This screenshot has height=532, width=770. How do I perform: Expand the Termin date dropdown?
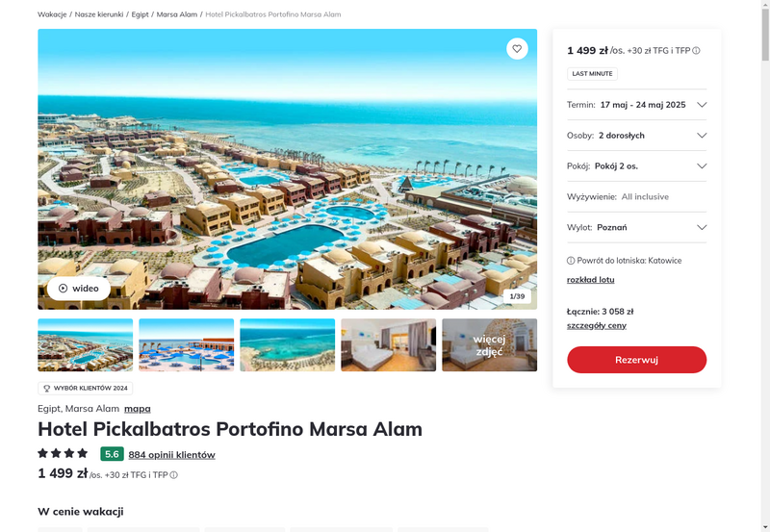636,105
